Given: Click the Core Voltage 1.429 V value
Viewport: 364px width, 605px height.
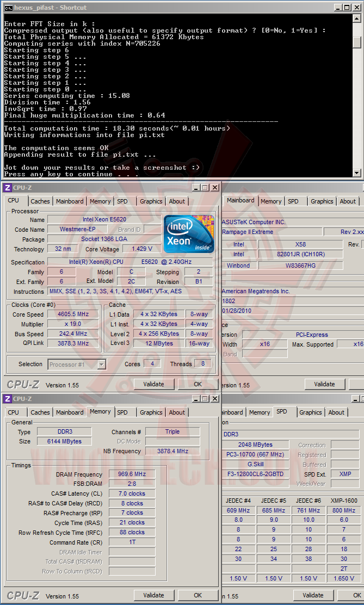Looking at the screenshot, I should tap(141, 249).
